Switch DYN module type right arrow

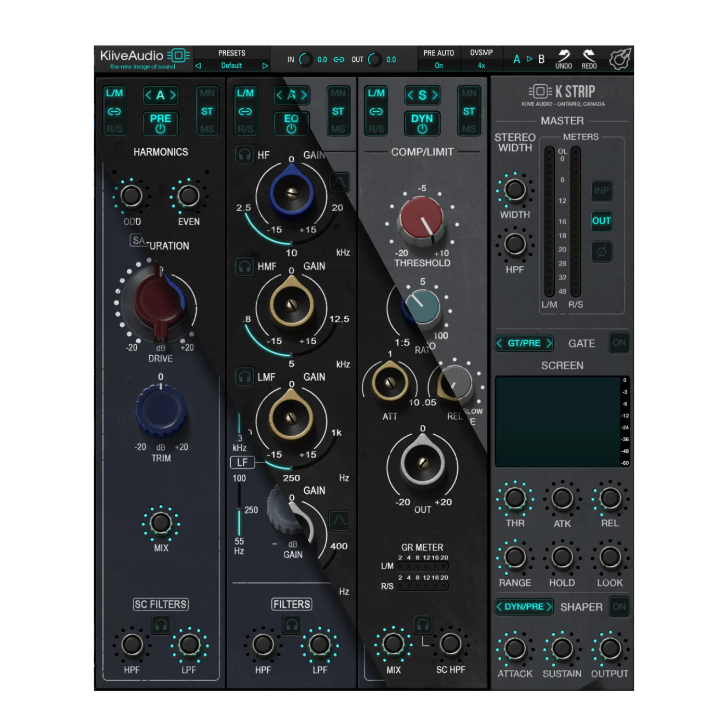point(435,95)
